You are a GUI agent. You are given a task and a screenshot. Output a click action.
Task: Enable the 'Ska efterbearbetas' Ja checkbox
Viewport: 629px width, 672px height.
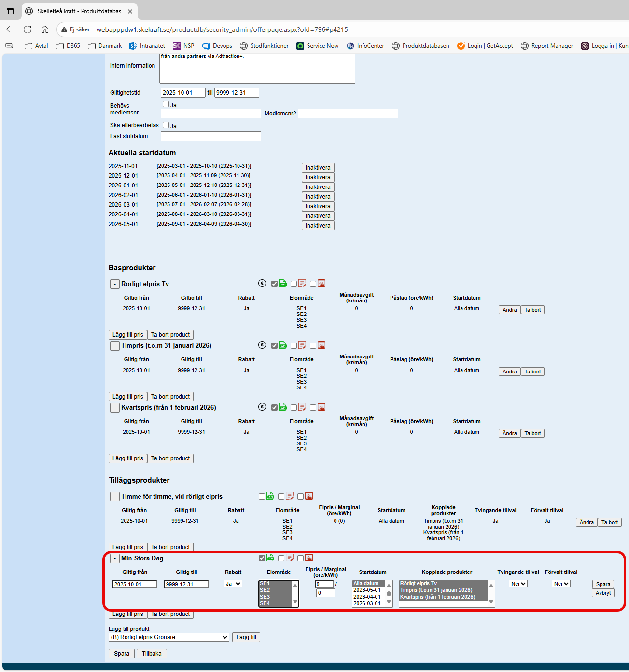click(x=166, y=125)
